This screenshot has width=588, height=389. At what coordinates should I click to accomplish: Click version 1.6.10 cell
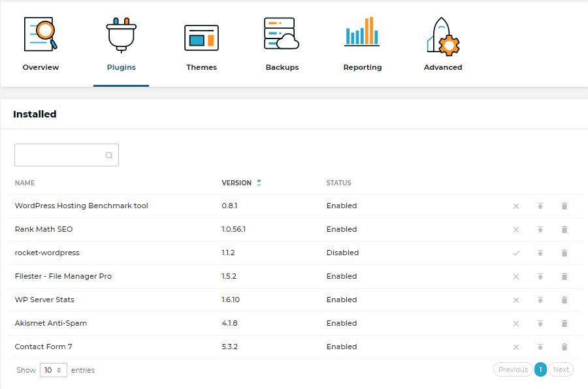click(x=231, y=300)
